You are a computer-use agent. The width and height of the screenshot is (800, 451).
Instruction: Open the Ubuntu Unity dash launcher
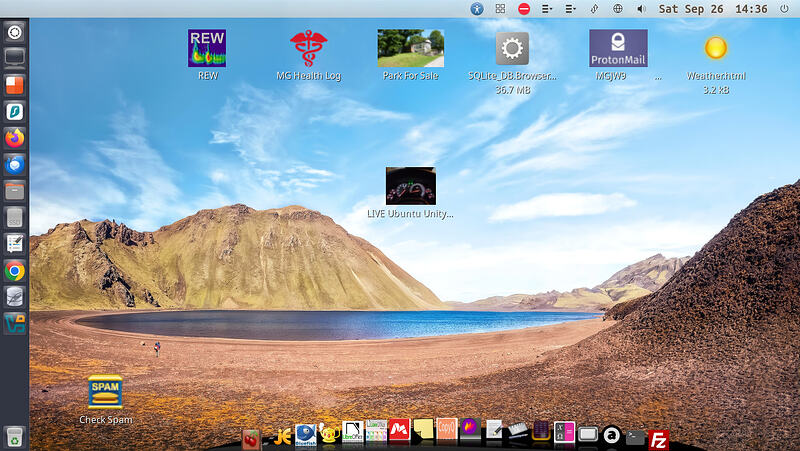point(14,32)
